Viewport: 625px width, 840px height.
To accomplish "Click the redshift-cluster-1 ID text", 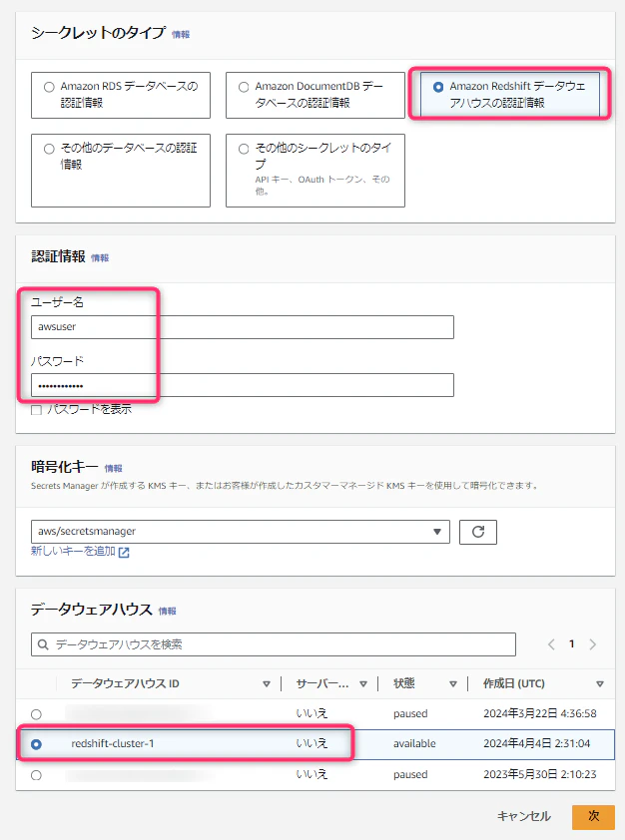I will click(x=113, y=743).
